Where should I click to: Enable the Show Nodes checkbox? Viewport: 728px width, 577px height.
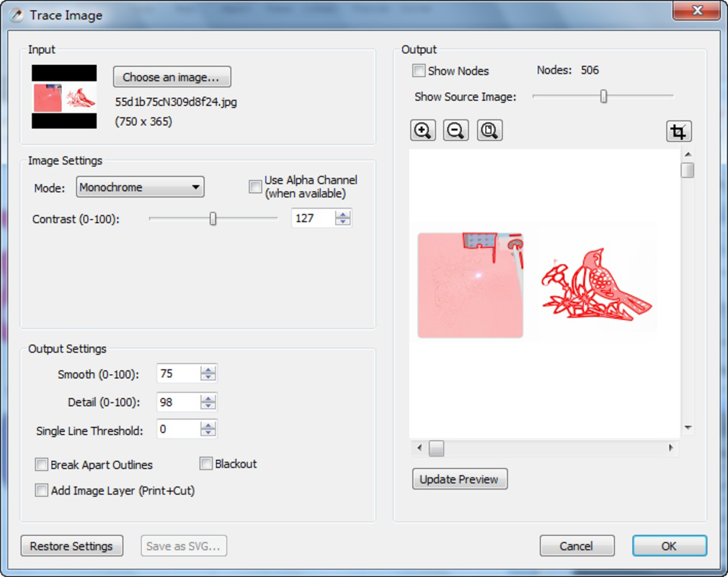(418, 71)
